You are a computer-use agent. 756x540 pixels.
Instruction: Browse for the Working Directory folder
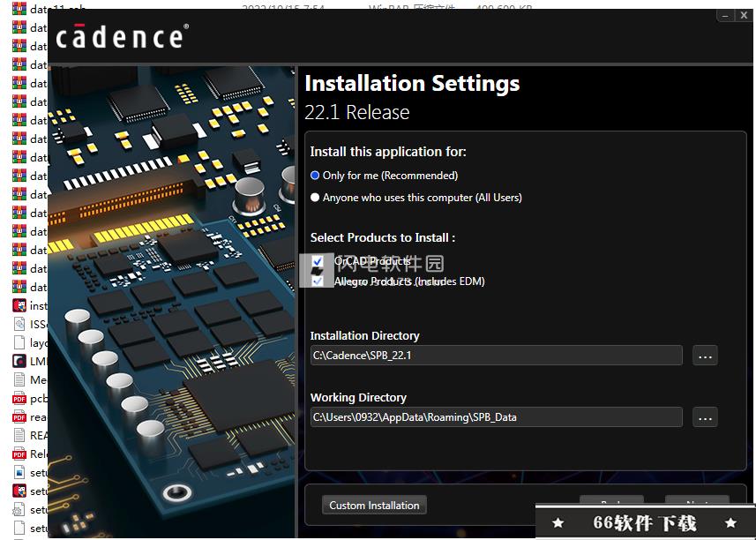click(x=705, y=417)
